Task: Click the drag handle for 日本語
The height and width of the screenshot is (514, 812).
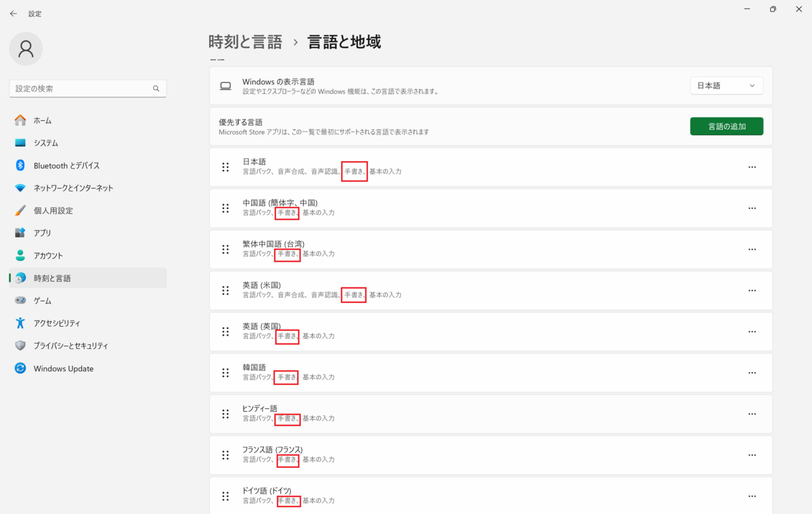Action: pyautogui.click(x=225, y=167)
